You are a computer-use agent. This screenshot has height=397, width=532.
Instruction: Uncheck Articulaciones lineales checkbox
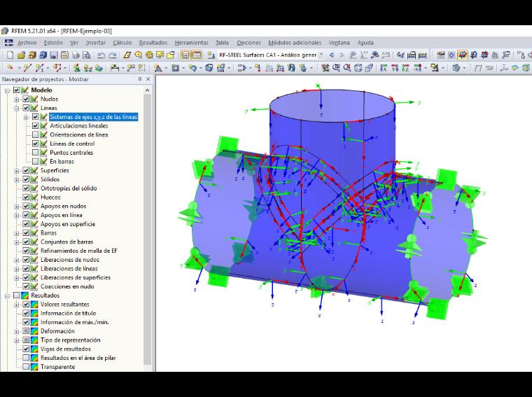[35, 126]
